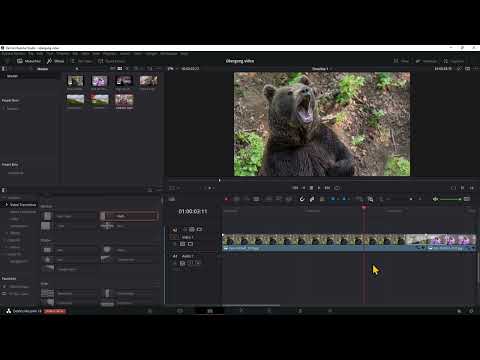This screenshot has height=360, width=480.
Task: Open Project Manager home icon at bottom right
Action: pos(459,311)
